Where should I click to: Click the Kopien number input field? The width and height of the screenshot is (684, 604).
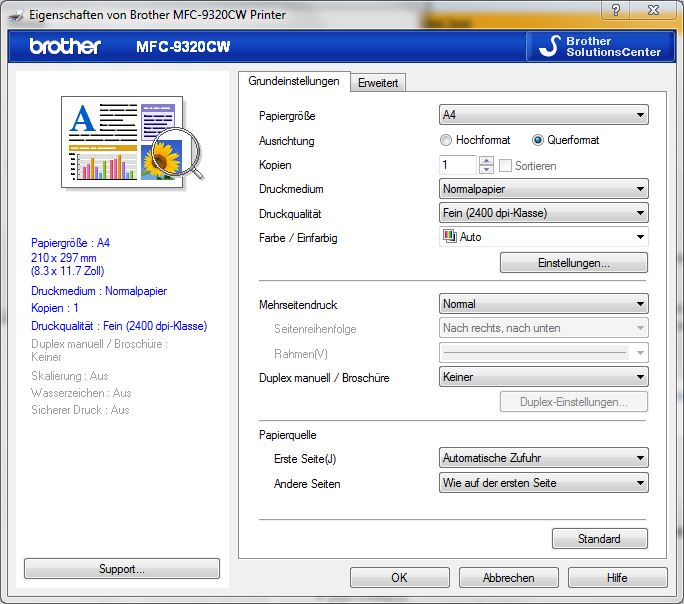click(458, 165)
